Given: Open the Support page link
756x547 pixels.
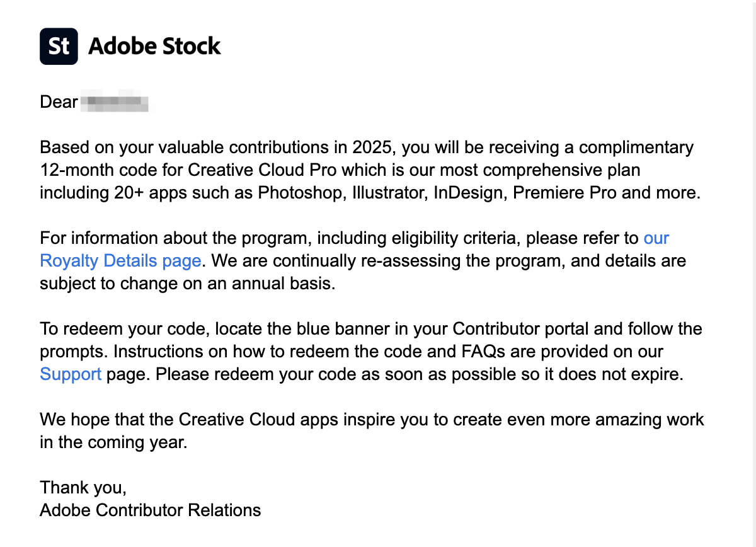Looking at the screenshot, I should coord(71,374).
